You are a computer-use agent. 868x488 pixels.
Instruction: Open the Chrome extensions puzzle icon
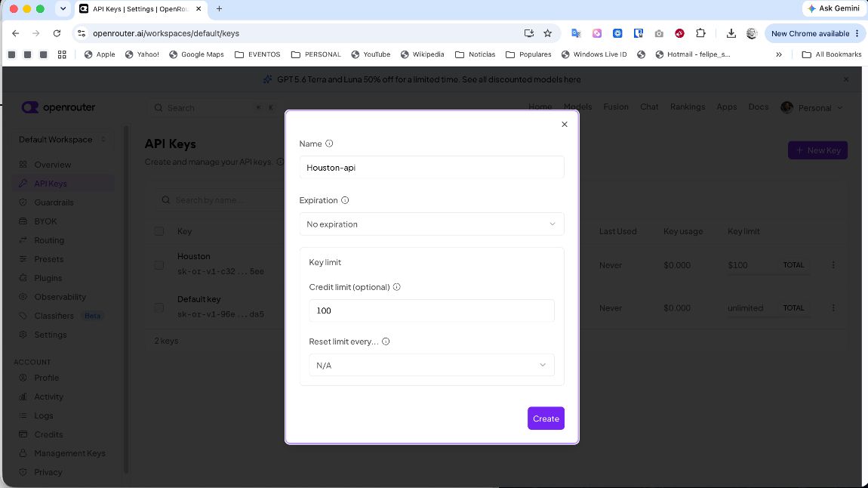[x=701, y=33]
